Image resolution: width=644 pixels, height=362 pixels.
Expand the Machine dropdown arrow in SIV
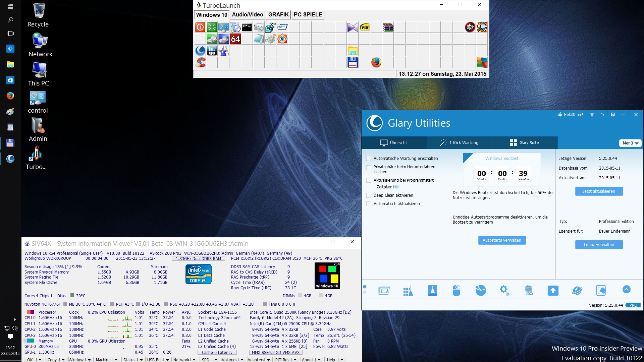point(116,360)
